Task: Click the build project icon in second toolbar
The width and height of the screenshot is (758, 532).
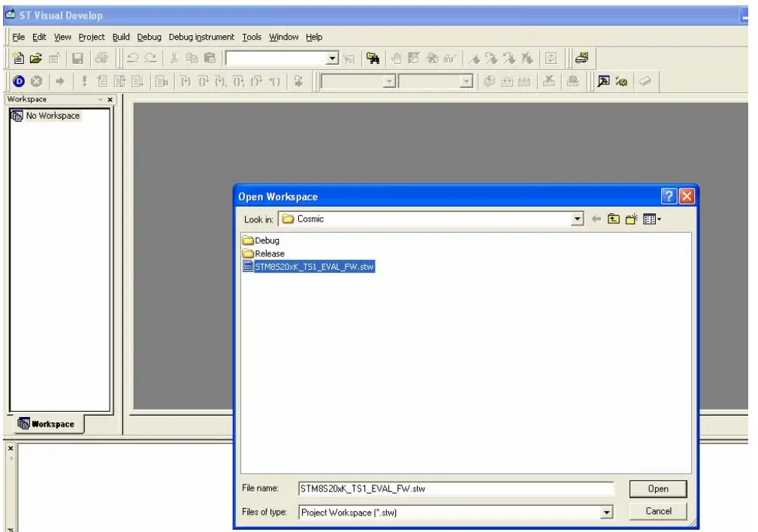Action: click(506, 81)
